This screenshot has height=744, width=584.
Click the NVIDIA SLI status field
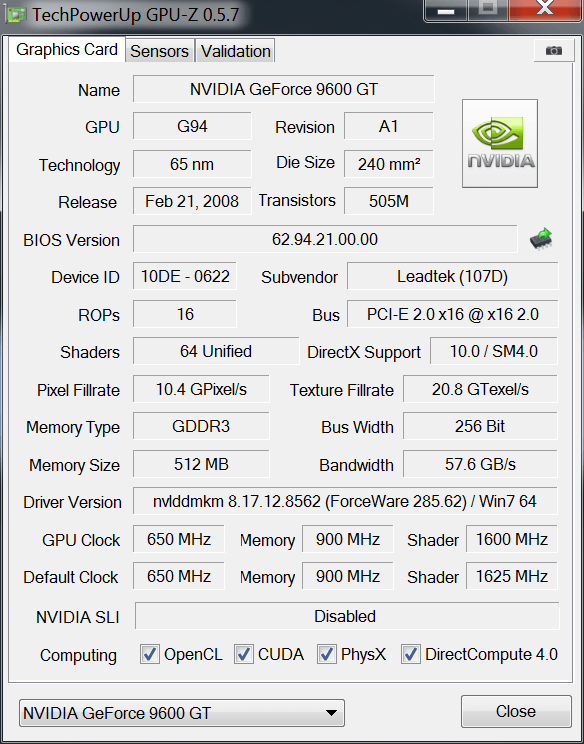tap(347, 616)
